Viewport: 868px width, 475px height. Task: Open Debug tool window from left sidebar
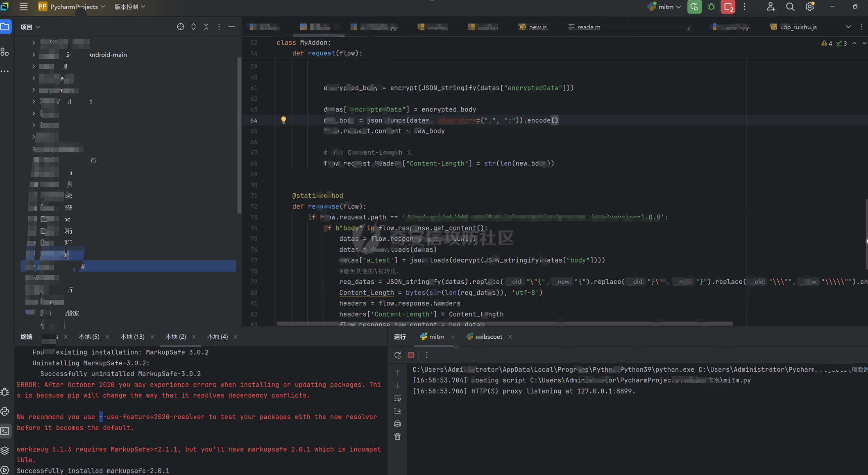tap(5, 392)
